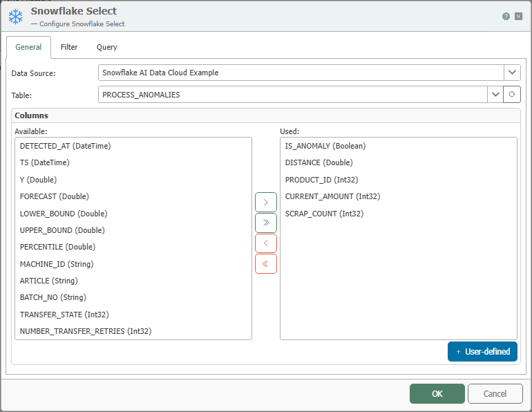Select MACHINE_ID (String) column
The height and width of the screenshot is (412, 532).
[133, 264]
